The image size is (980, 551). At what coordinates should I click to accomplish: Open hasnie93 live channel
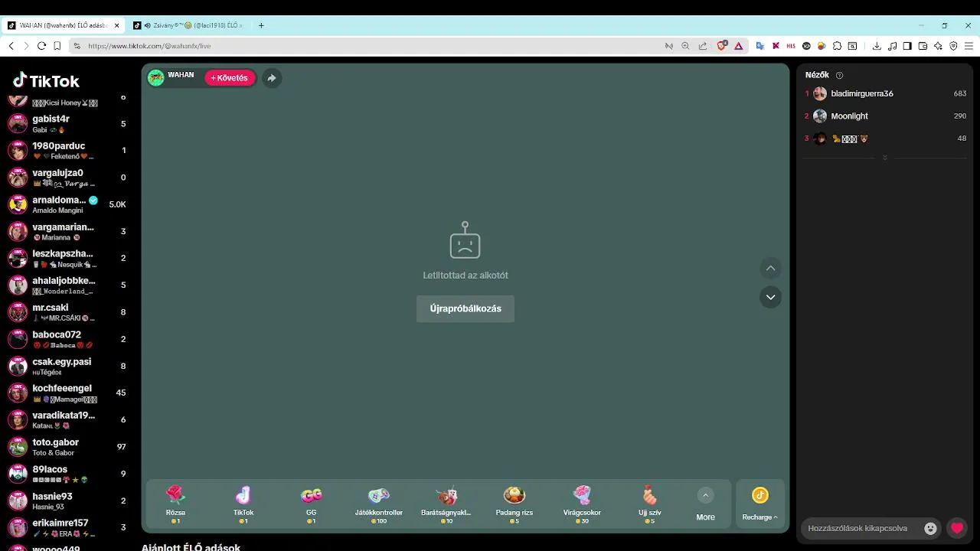point(69,500)
